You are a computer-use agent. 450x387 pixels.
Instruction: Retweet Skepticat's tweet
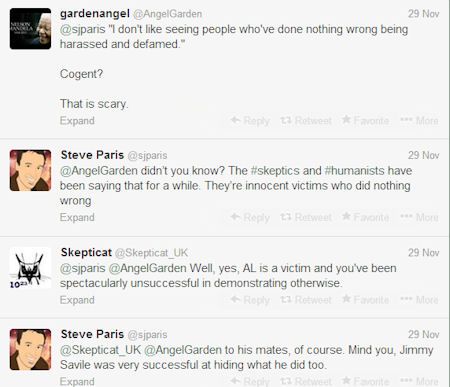[306, 300]
